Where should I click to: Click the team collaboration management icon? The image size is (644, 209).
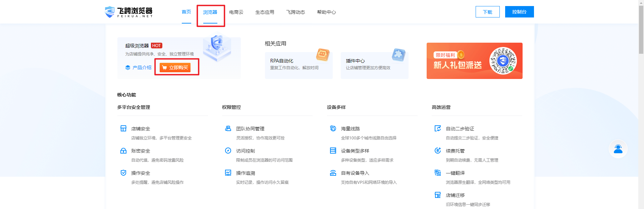click(228, 128)
